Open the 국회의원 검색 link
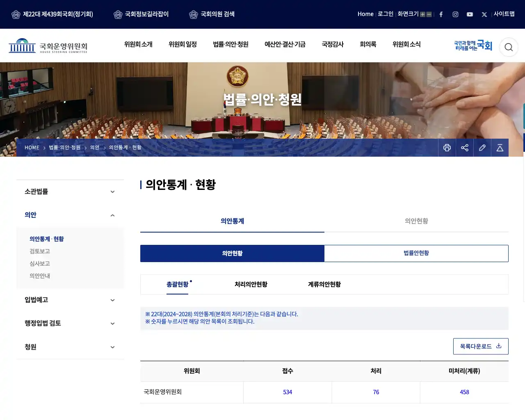Viewport: 525px width, 420px height. [x=217, y=14]
